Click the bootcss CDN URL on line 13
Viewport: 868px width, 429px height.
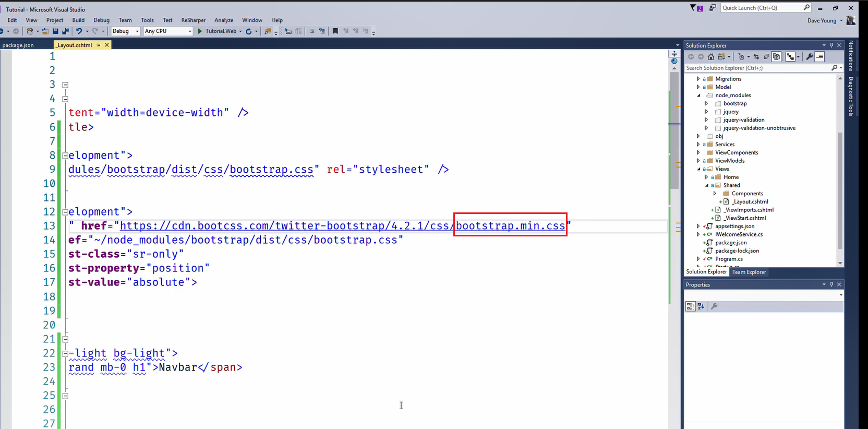tap(343, 226)
